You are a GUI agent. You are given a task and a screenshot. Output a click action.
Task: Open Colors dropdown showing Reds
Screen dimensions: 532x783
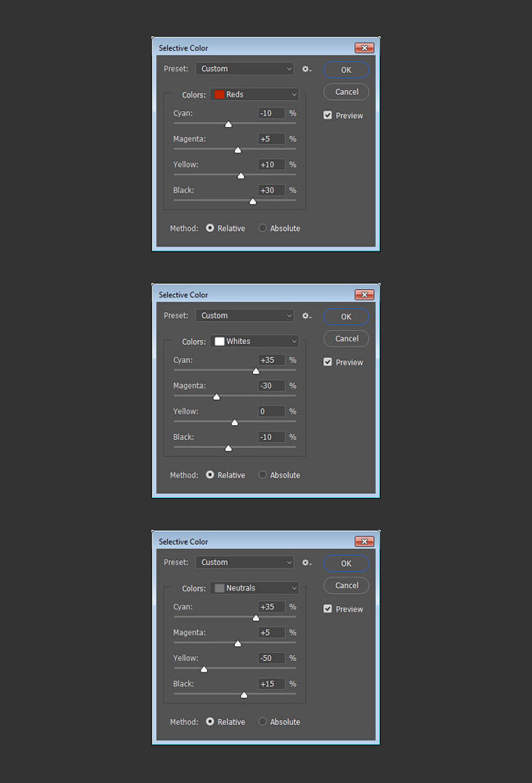point(255,94)
